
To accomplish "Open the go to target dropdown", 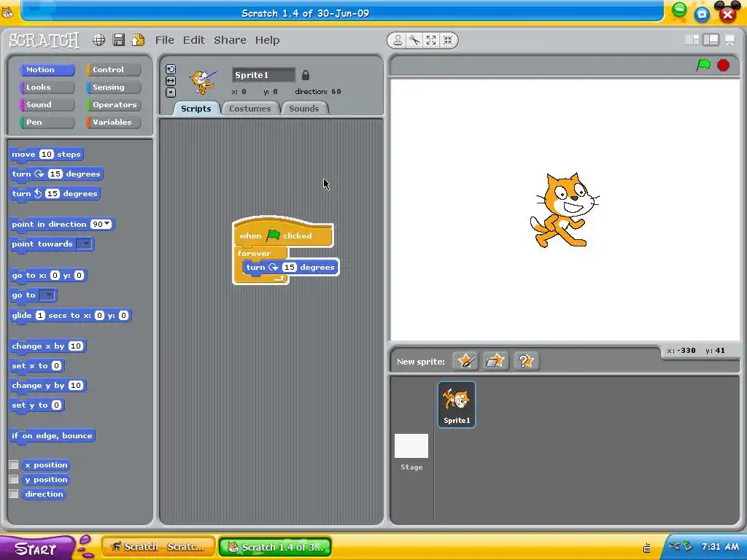I will [48, 295].
